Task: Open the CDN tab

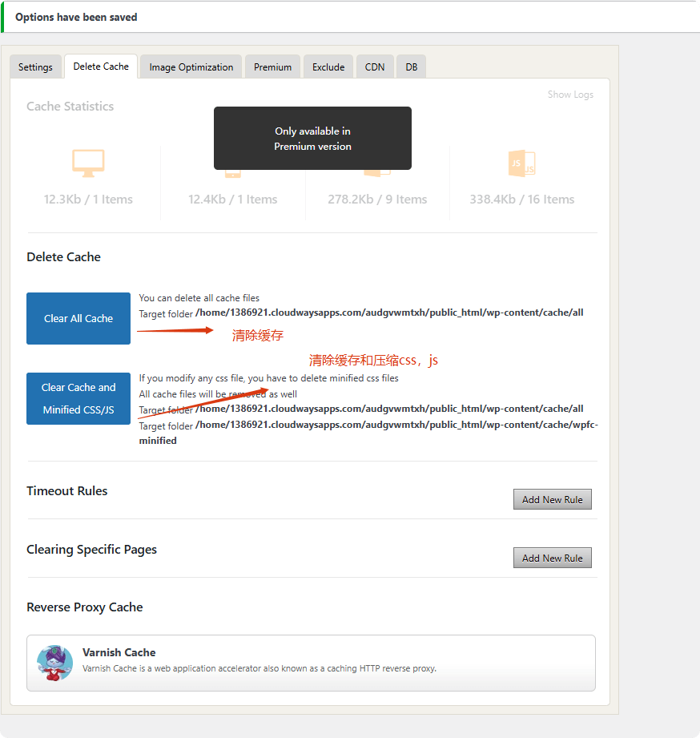Action: tap(375, 67)
